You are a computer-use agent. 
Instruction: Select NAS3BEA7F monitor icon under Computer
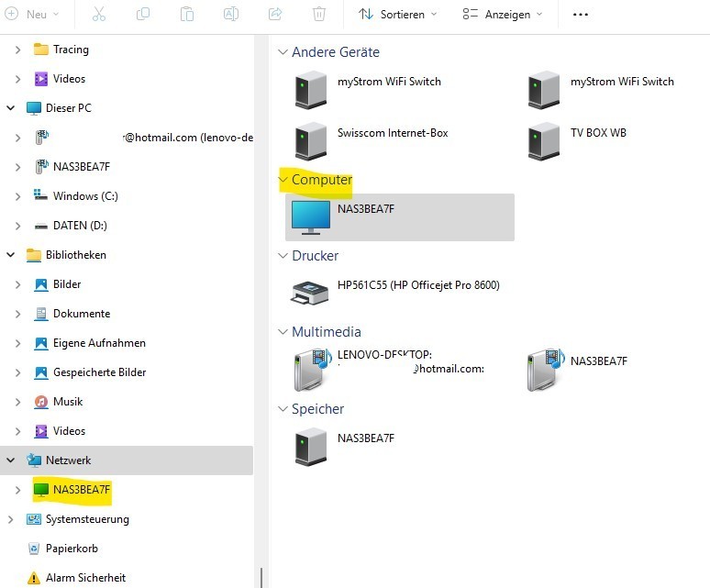[311, 217]
